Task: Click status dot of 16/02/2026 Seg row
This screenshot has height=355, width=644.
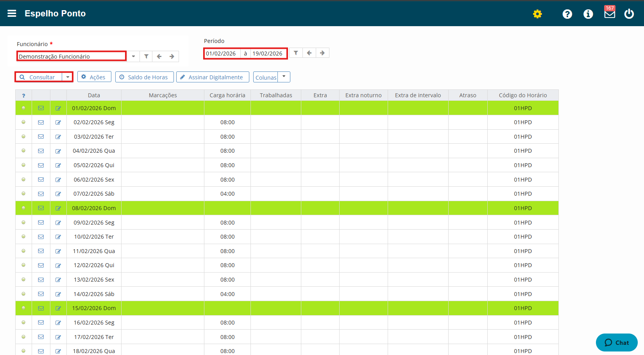Action: 23,322
